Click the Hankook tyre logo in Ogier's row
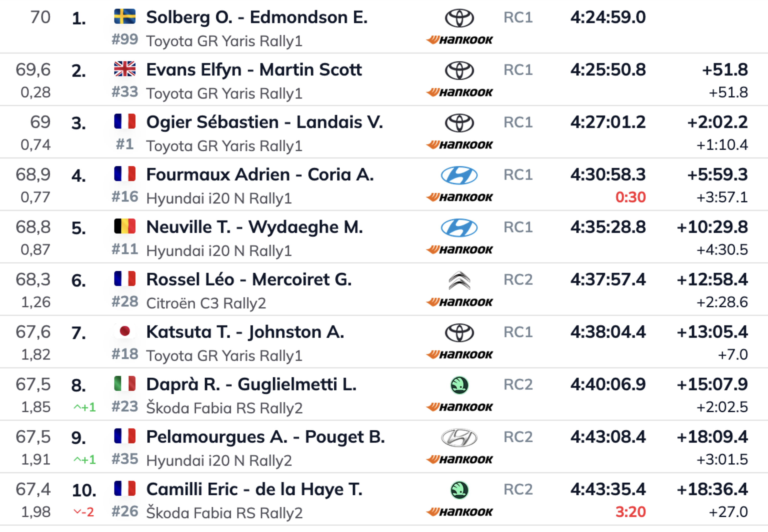 tap(459, 145)
